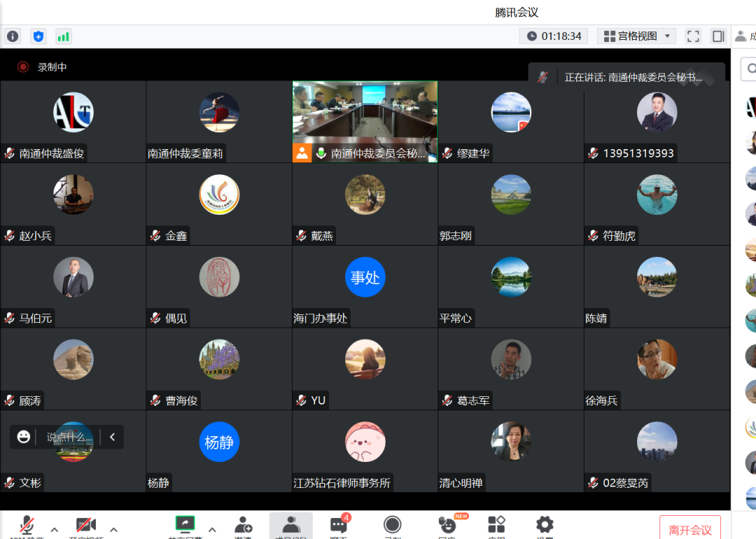Click the 说点什么 chat input field
Viewport: 756px width, 539px height.
pyautogui.click(x=69, y=437)
